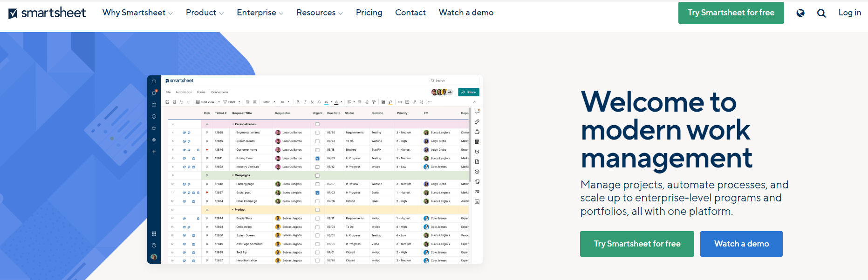Uncheck Urgent box for Social post row

pyautogui.click(x=317, y=193)
